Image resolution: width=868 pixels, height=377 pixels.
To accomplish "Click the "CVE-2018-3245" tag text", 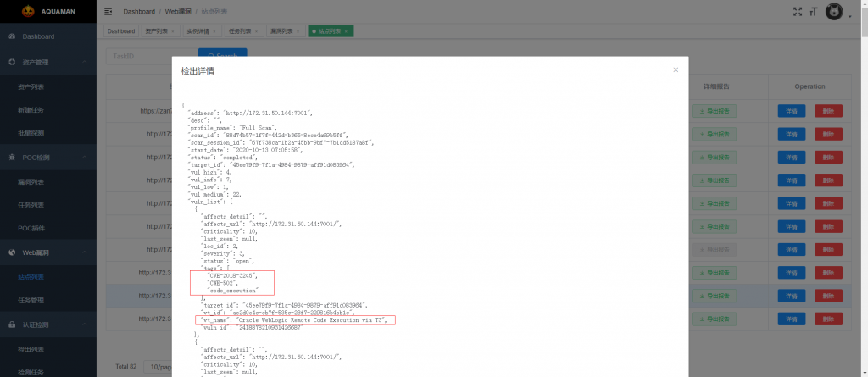I will [x=232, y=275].
